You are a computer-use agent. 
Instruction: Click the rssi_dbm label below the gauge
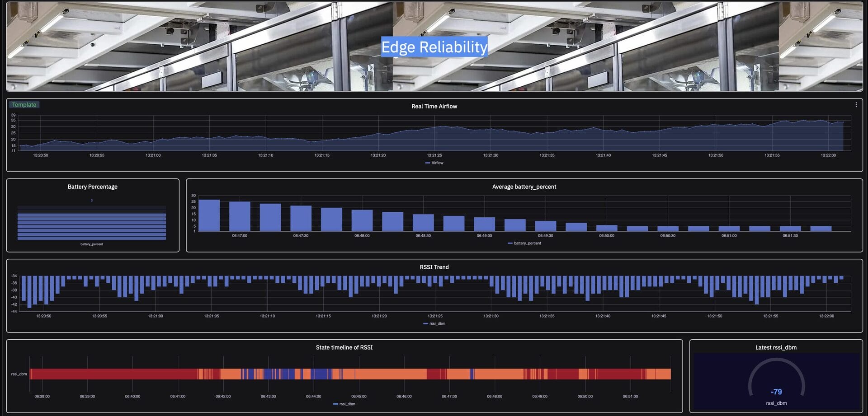tap(776, 403)
